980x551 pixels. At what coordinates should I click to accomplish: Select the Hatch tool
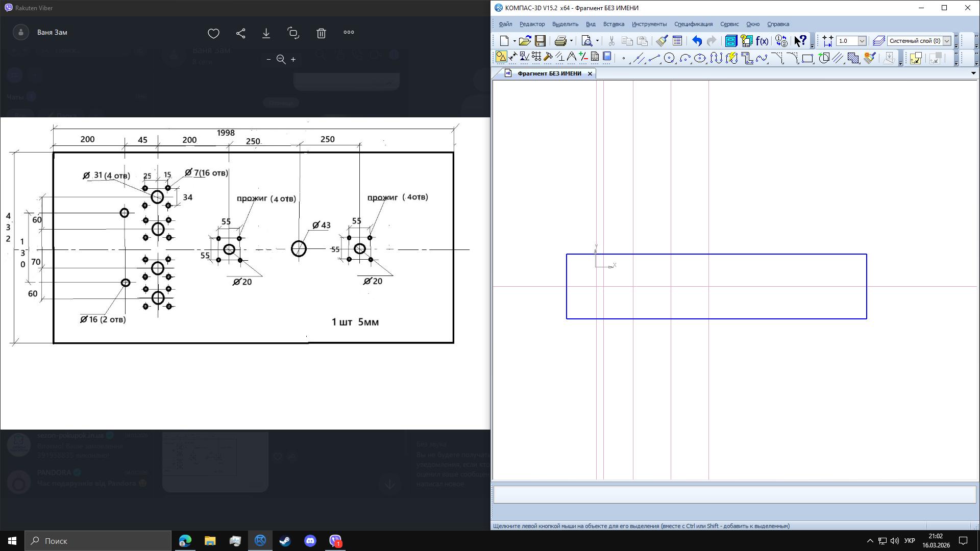tap(853, 58)
